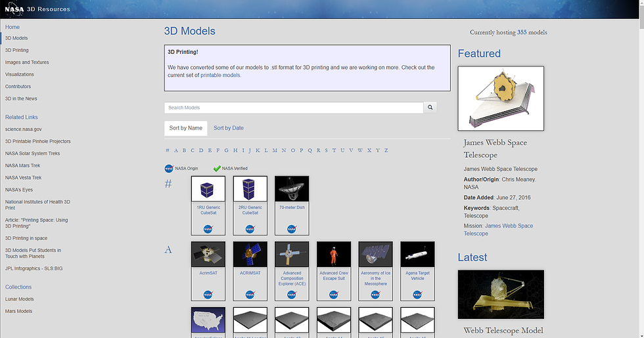Open NASA Mars Trek link
Screen dimensions: 644x338
pos(22,166)
